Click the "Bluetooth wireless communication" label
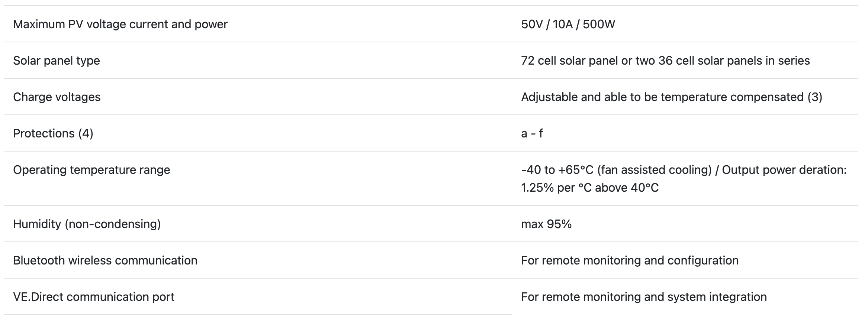The image size is (868, 315). (105, 260)
